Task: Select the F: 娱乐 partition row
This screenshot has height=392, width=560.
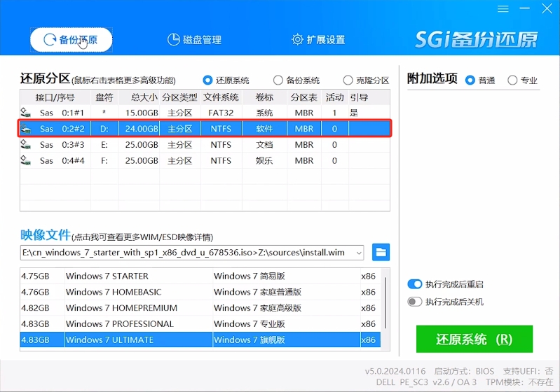Action: (x=205, y=161)
